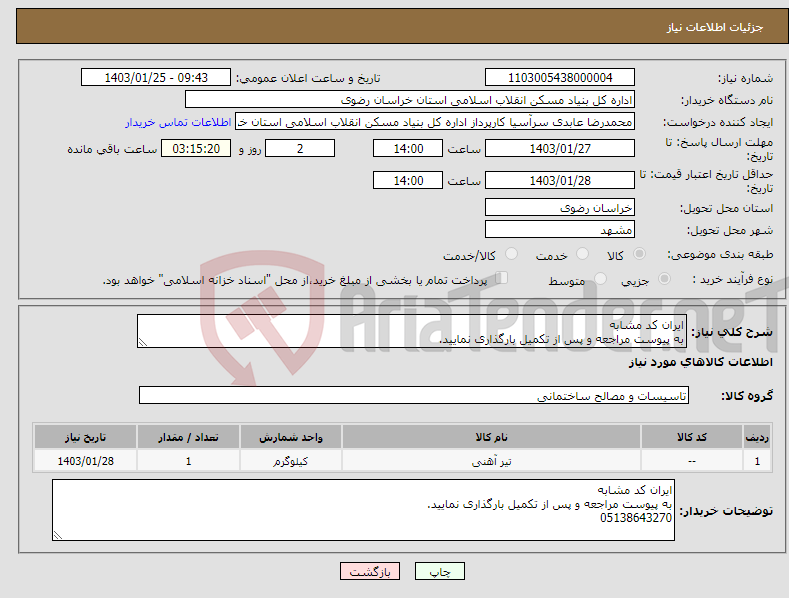789x598 pixels.
Task: Click the ردیف column header
Action: click(x=757, y=437)
